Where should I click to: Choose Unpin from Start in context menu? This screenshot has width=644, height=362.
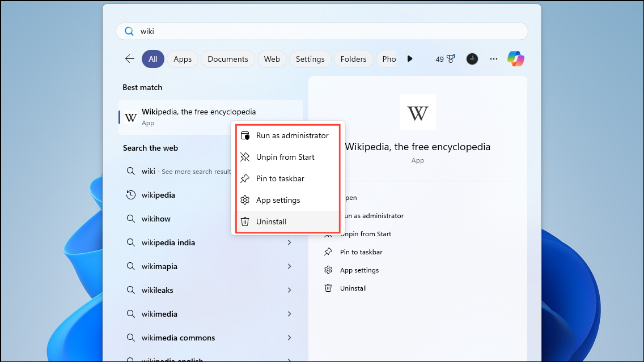tap(288, 157)
